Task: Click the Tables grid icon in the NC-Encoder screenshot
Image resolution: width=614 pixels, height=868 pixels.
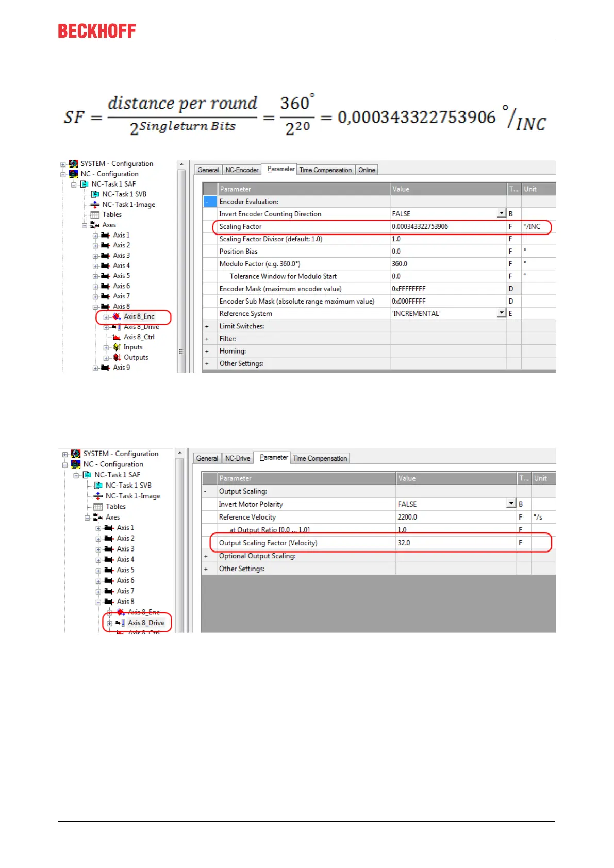Action: (95, 215)
